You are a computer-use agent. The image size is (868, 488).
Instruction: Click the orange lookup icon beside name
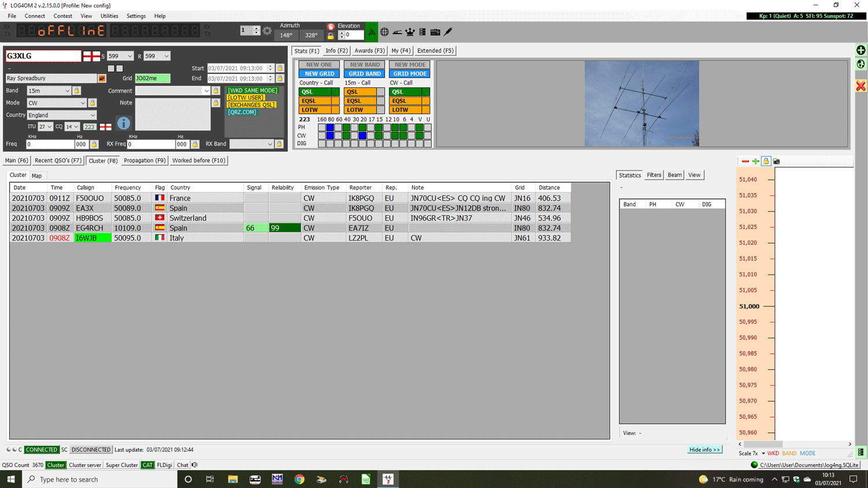tap(102, 78)
